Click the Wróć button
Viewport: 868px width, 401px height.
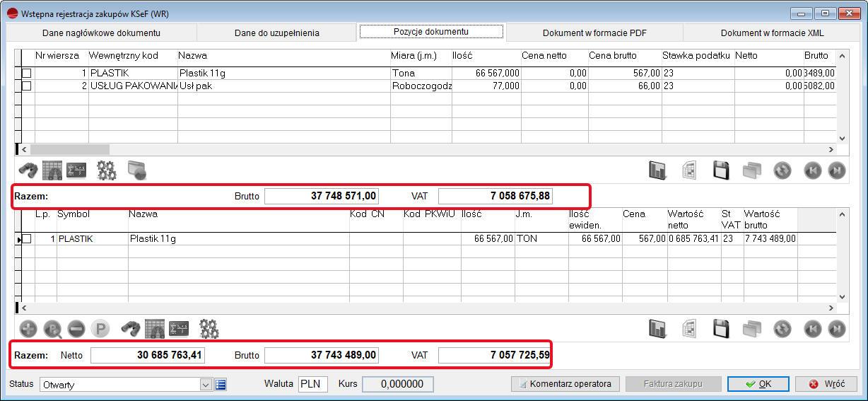(x=826, y=384)
